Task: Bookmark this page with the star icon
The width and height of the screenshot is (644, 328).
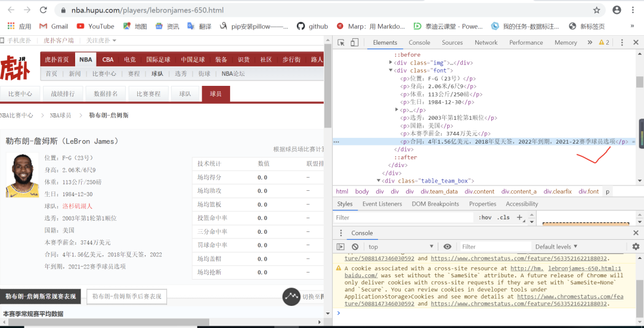Action: click(597, 10)
